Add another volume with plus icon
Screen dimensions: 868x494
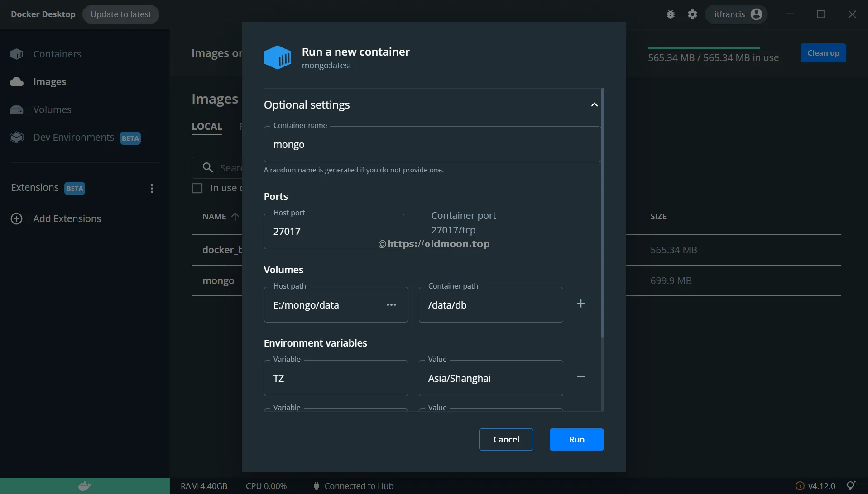click(580, 304)
